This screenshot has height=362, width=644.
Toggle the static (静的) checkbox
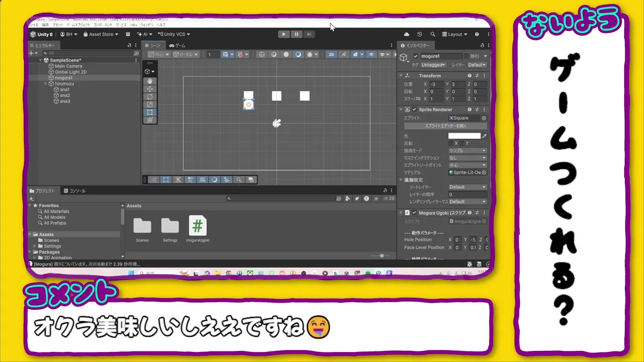pos(466,56)
